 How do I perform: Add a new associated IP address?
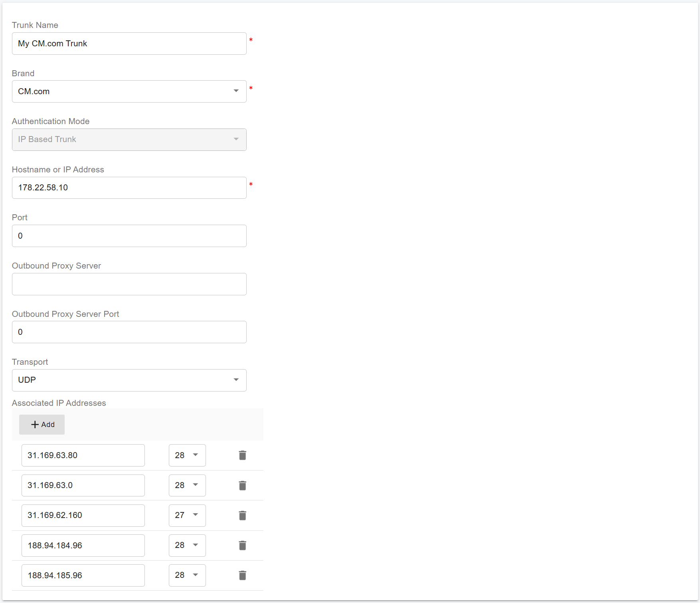tap(42, 425)
